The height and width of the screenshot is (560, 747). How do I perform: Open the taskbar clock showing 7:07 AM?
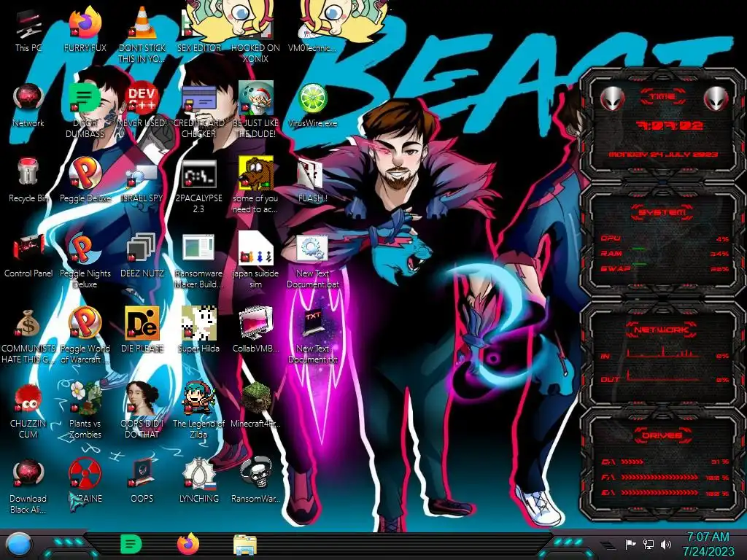[x=708, y=544]
